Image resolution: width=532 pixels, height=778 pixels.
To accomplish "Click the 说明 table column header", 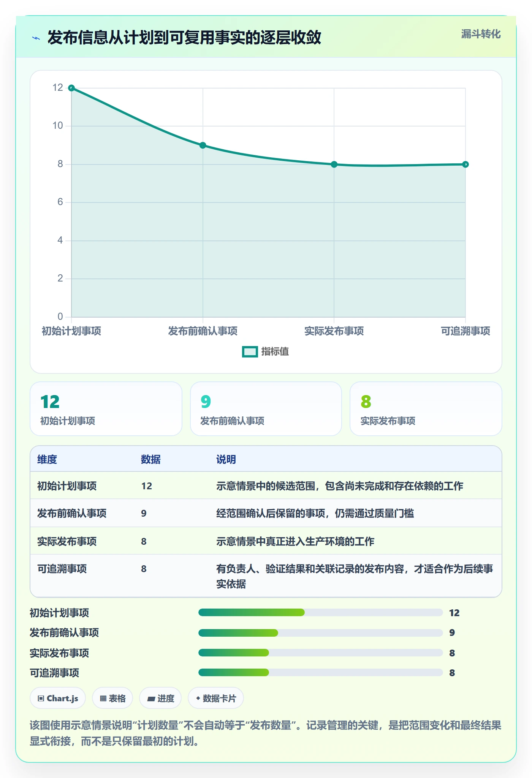I will [226, 459].
